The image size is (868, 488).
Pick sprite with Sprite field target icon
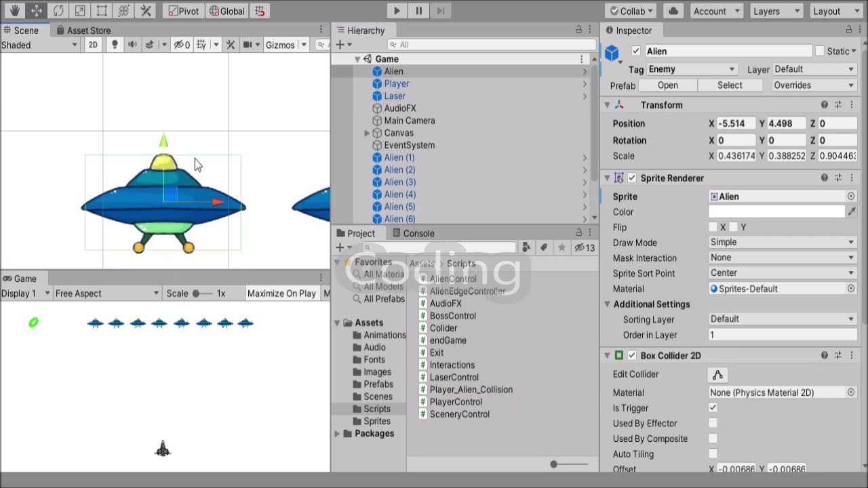coord(851,197)
